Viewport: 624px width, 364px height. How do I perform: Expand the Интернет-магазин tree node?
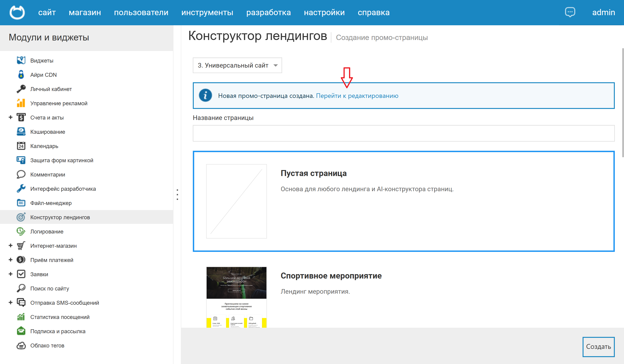point(10,246)
